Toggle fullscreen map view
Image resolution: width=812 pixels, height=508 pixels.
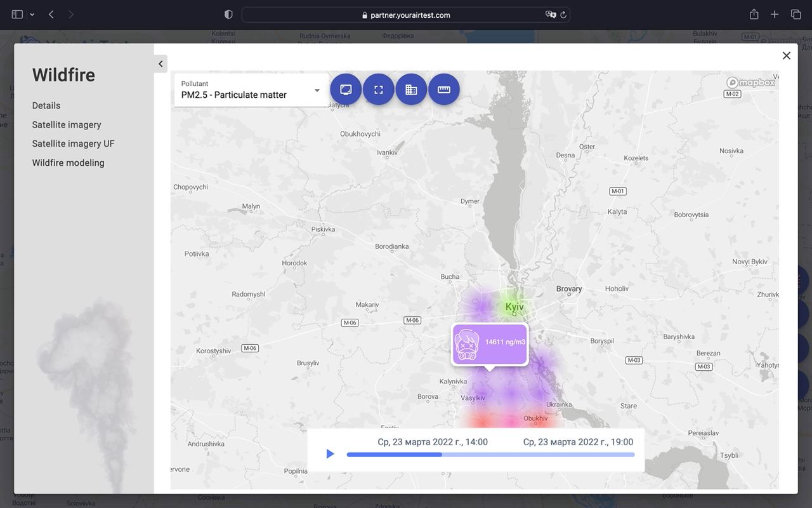379,90
